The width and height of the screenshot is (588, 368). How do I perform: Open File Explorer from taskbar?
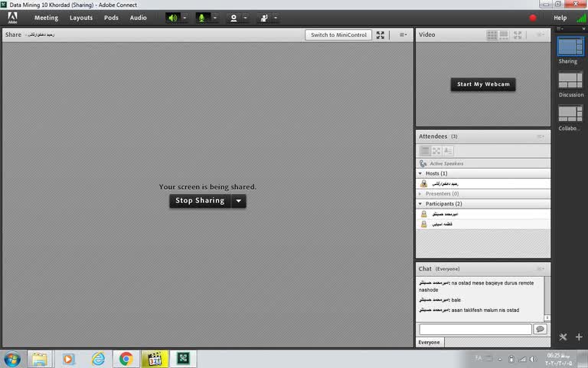39,359
